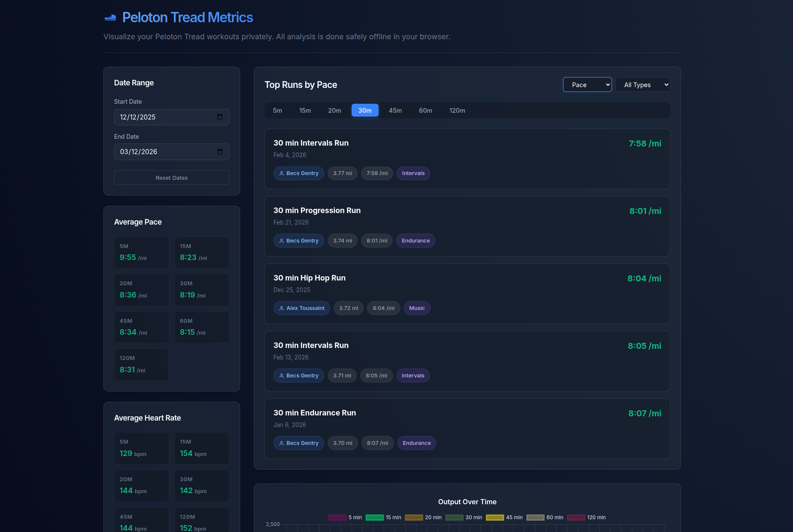Click the 3.74 mi distance chip
The width and height of the screenshot is (793, 532).
[x=343, y=241]
